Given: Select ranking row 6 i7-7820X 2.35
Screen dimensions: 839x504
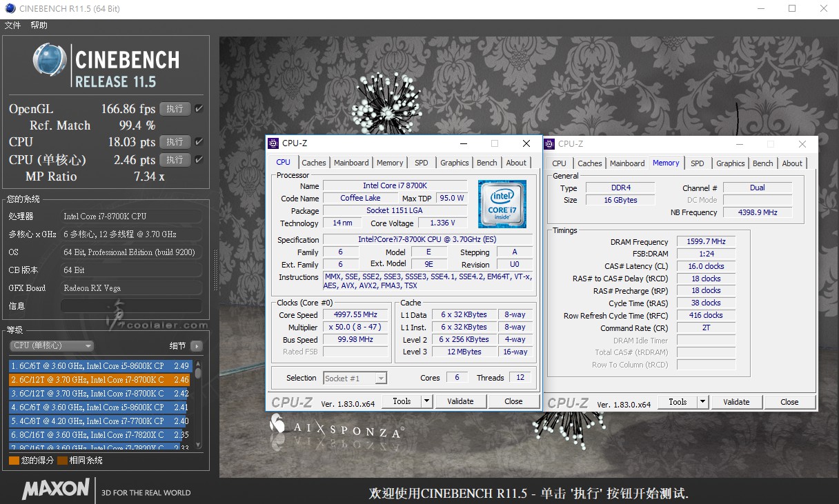Looking at the screenshot, I should (100, 435).
